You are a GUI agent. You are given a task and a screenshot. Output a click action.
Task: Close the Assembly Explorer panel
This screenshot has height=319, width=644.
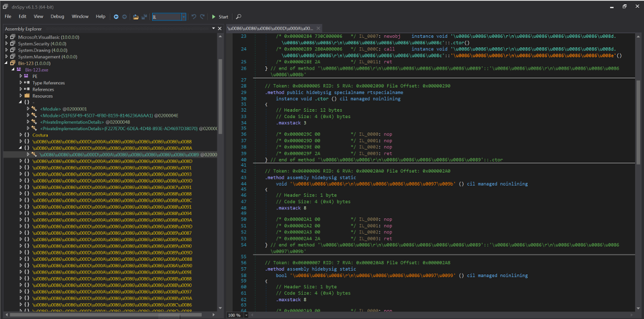[x=220, y=29]
